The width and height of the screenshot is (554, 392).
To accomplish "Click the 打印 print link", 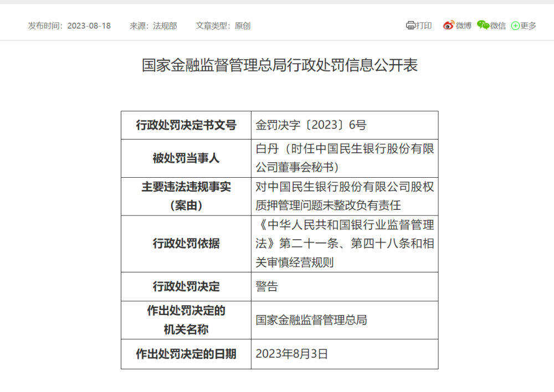I will [x=424, y=25].
